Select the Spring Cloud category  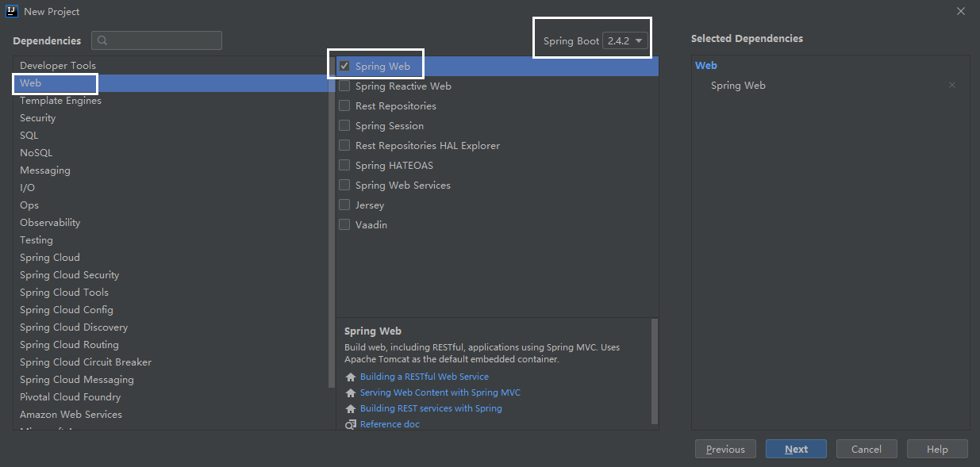click(x=171, y=258)
